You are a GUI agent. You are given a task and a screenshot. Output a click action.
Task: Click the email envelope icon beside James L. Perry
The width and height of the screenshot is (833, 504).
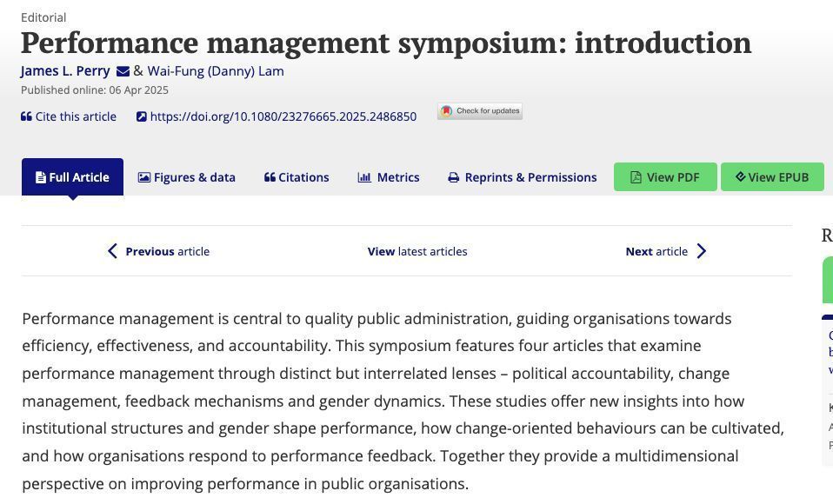122,70
